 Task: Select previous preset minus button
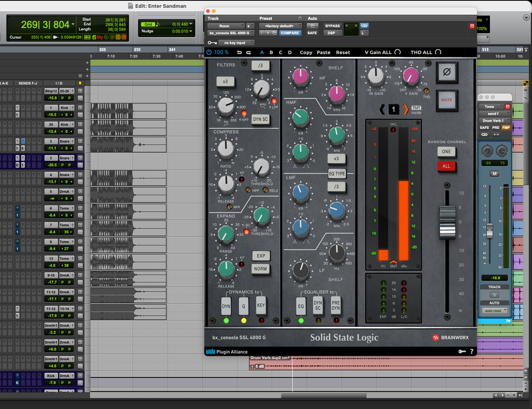tap(262, 33)
